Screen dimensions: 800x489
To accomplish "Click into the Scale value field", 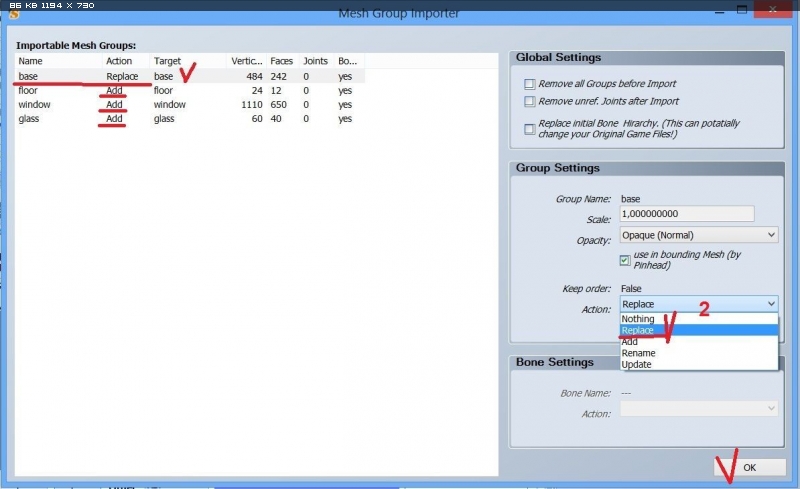I will [686, 214].
